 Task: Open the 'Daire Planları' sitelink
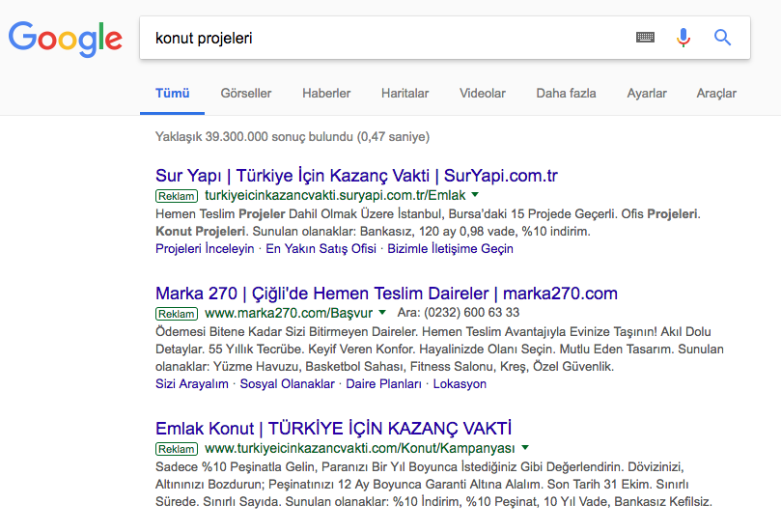pyautogui.click(x=383, y=384)
